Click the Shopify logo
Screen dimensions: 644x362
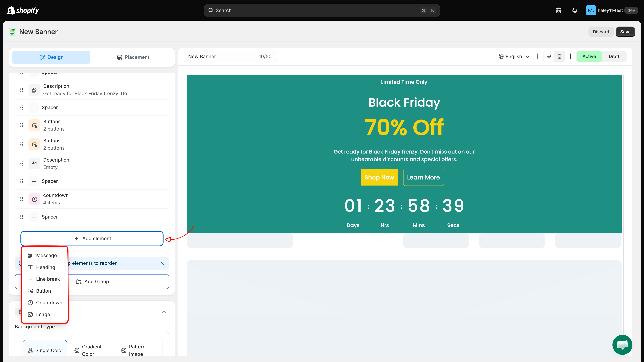point(23,10)
